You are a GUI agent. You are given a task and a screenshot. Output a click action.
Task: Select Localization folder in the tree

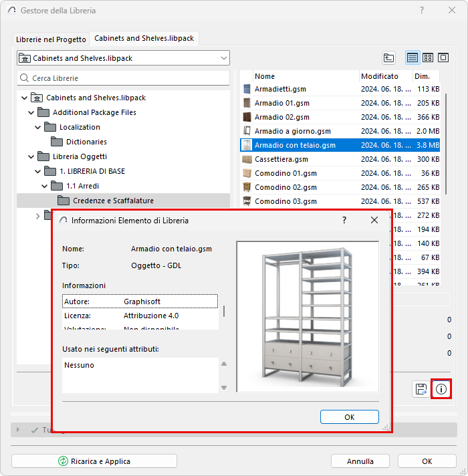pyautogui.click(x=80, y=127)
